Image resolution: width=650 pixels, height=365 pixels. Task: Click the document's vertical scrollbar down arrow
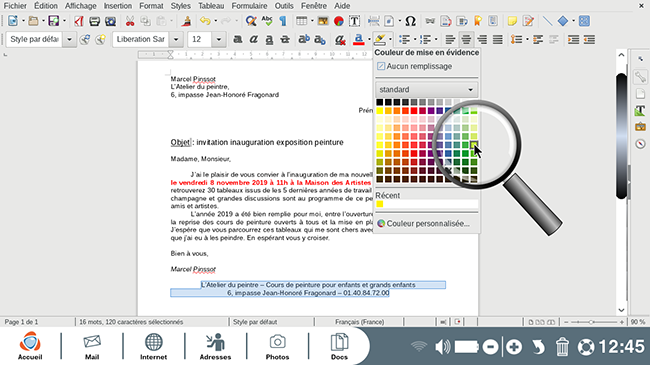(621, 310)
